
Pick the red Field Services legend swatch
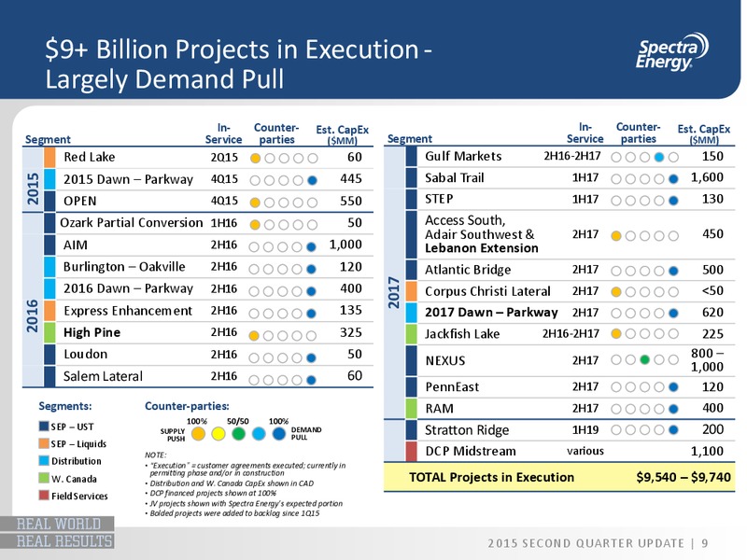(x=44, y=496)
